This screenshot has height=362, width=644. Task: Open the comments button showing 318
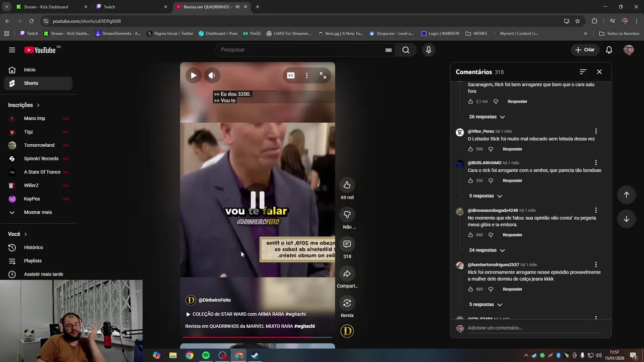click(x=347, y=244)
